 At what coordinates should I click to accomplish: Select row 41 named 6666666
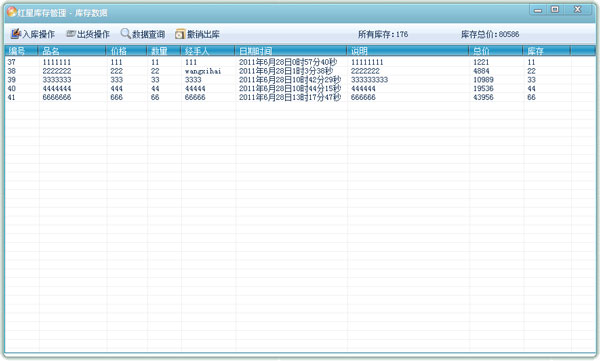pyautogui.click(x=300, y=97)
